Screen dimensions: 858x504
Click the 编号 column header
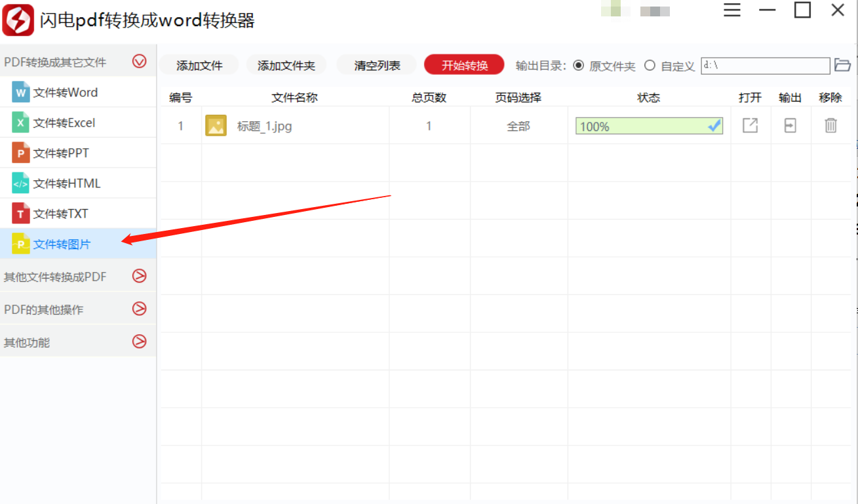180,98
